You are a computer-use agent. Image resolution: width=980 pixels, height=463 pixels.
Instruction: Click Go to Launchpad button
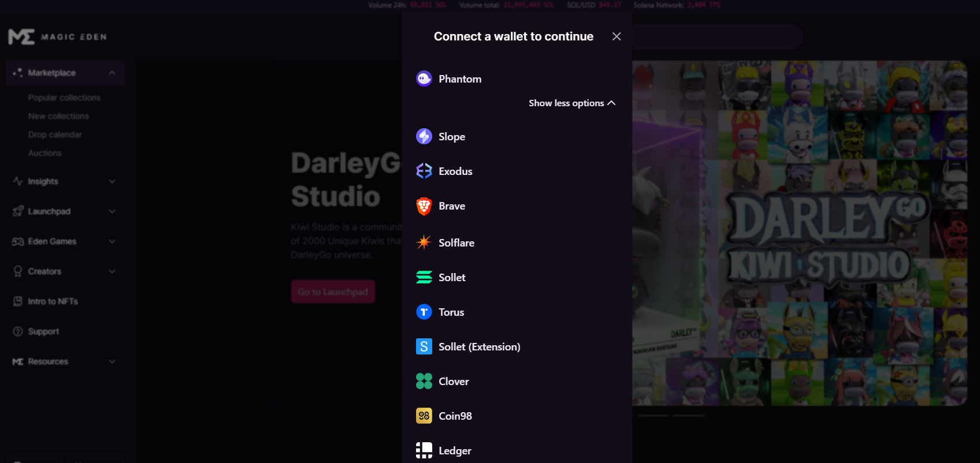point(333,292)
